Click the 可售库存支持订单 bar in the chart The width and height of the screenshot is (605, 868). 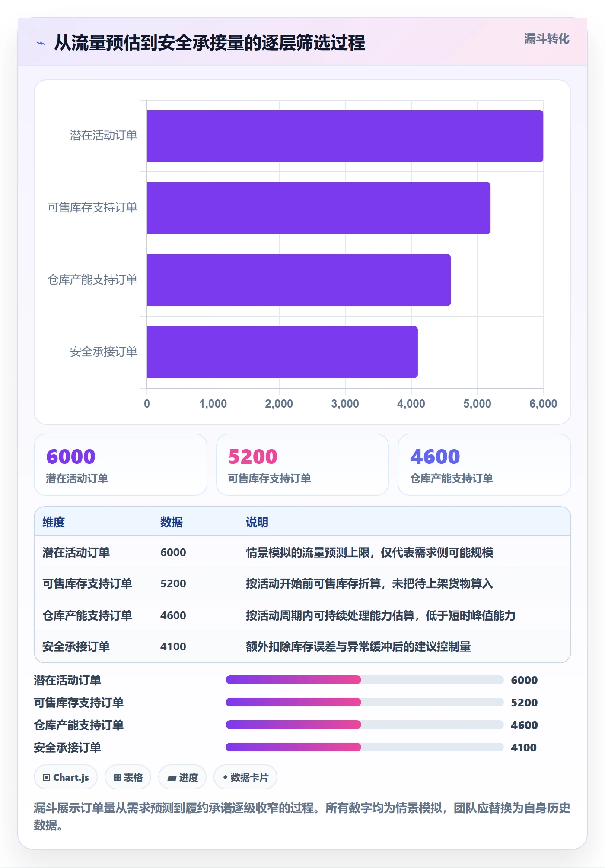[318, 208]
